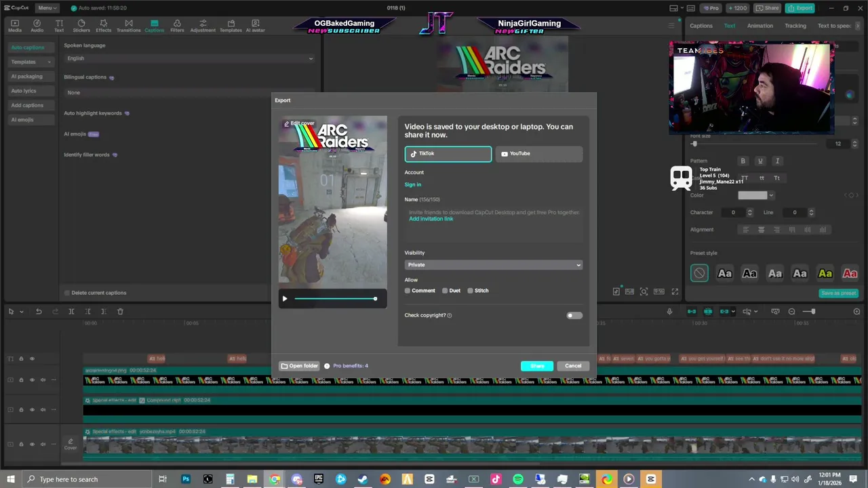
Task: Click the Sign in link
Action: coord(413,184)
